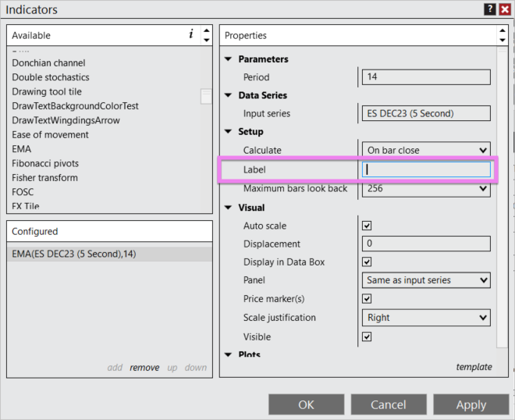
Task: Click the Period input field
Action: tap(426, 77)
